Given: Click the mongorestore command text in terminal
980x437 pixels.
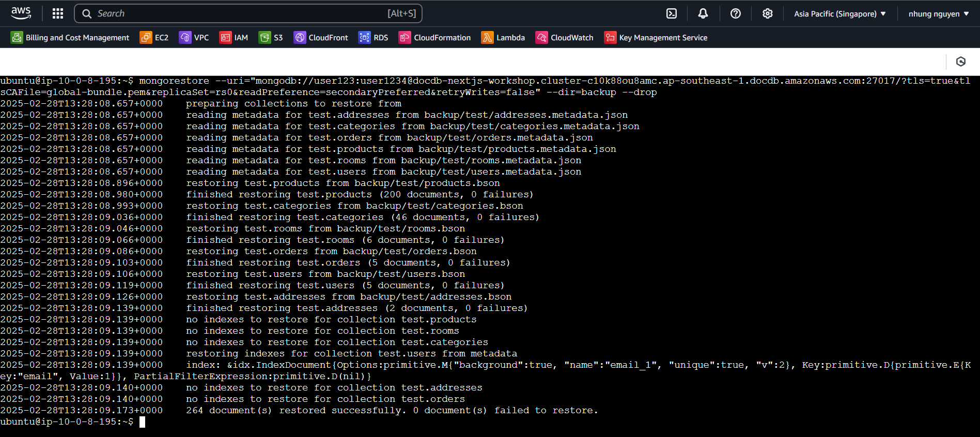Looking at the screenshot, I should [x=486, y=86].
